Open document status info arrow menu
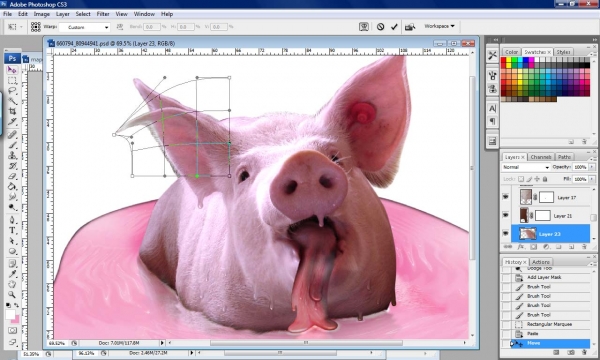 coord(162,343)
